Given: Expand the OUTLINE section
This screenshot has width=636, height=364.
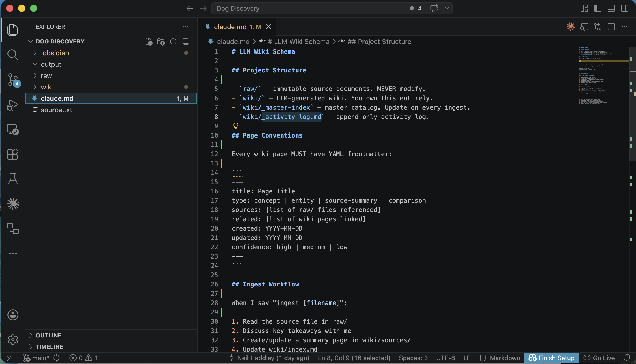Looking at the screenshot, I should (111, 335).
